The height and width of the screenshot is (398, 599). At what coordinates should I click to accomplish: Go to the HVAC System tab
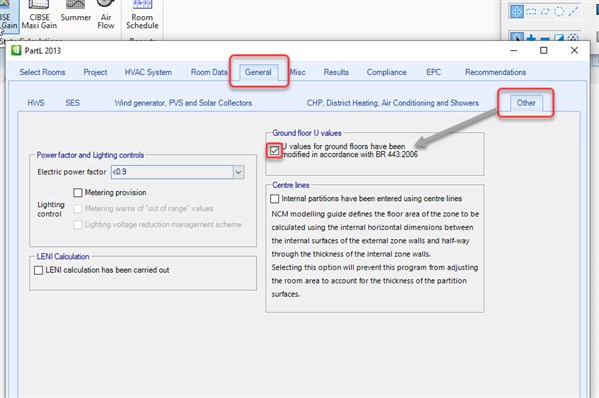(x=148, y=72)
